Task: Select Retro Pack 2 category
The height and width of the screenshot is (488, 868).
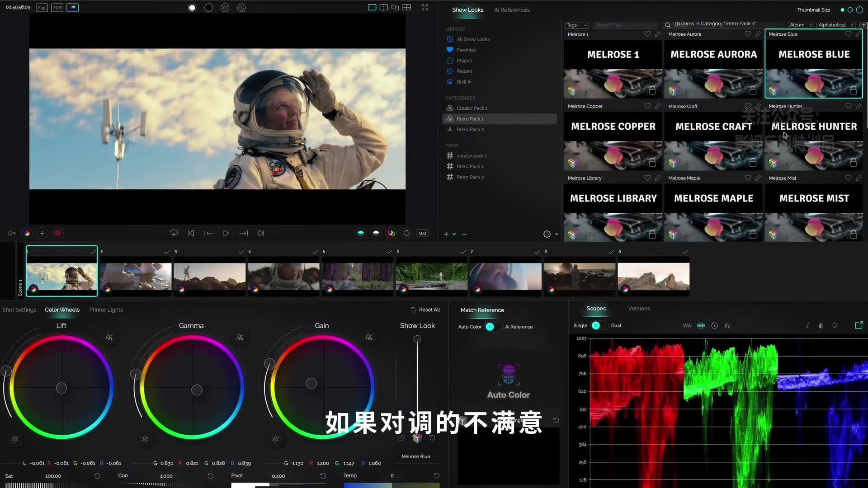Action: [x=470, y=130]
